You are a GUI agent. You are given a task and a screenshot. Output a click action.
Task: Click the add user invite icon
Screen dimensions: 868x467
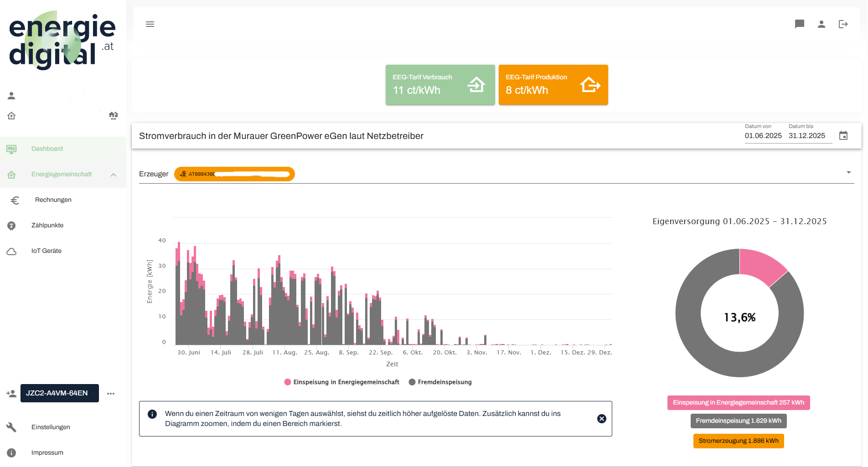11,394
